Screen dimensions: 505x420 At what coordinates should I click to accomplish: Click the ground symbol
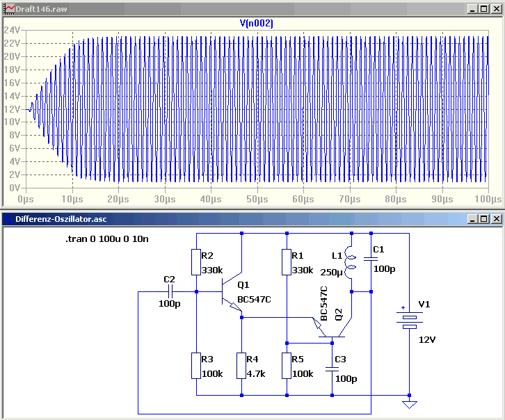[x=409, y=405]
